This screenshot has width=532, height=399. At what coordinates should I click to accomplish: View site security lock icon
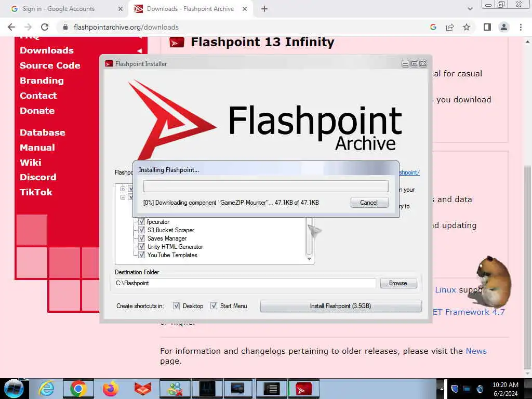[65, 27]
